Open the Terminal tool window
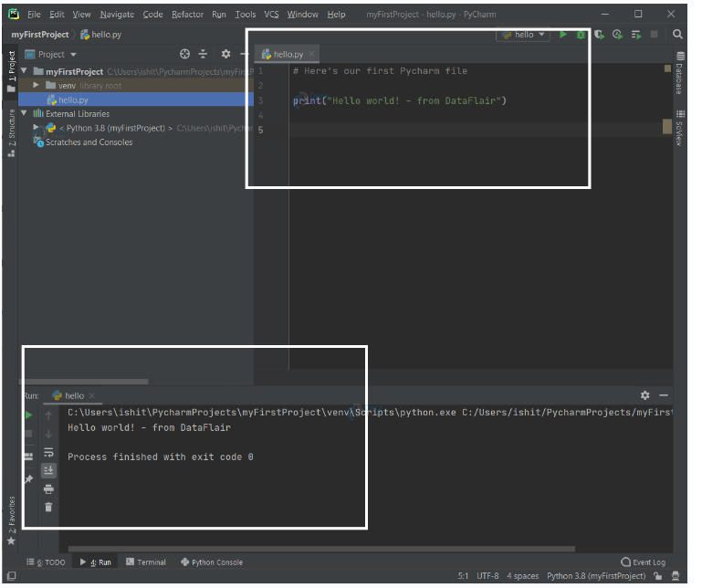Screen dimensions: 702x588 pos(146,562)
